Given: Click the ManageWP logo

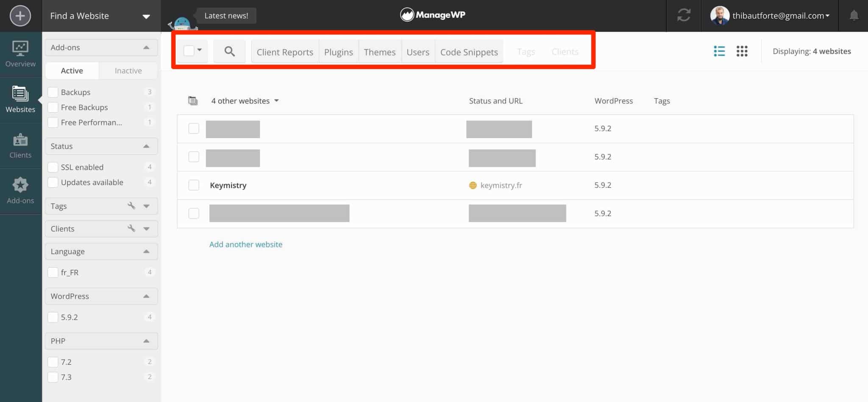Looking at the screenshot, I should (433, 15).
